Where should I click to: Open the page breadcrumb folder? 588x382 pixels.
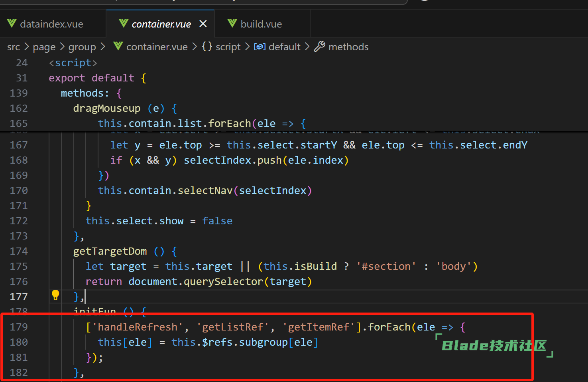click(44, 47)
